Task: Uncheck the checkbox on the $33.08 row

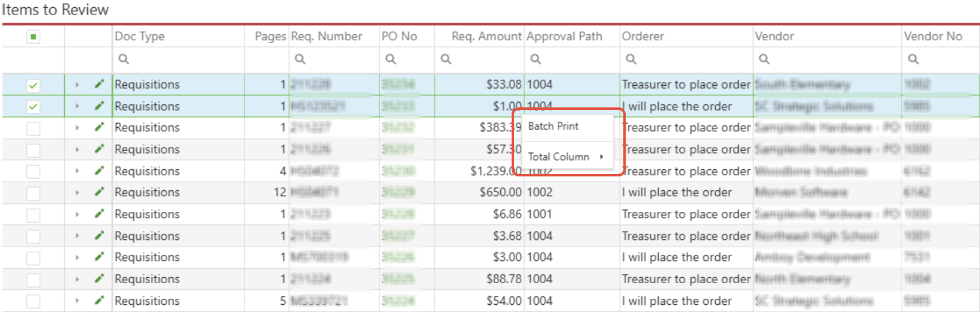Action: tap(33, 85)
